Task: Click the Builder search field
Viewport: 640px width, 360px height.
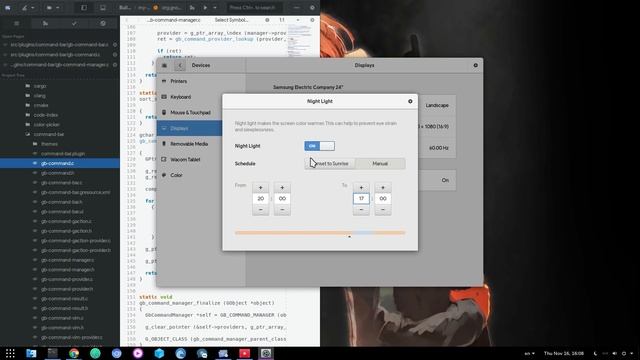Action: point(254,7)
